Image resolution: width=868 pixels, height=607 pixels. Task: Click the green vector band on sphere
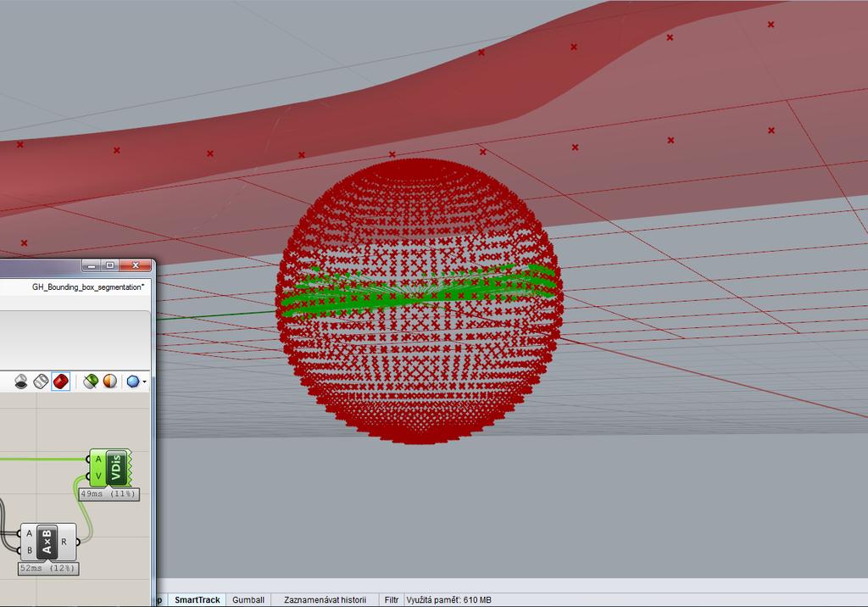click(419, 291)
